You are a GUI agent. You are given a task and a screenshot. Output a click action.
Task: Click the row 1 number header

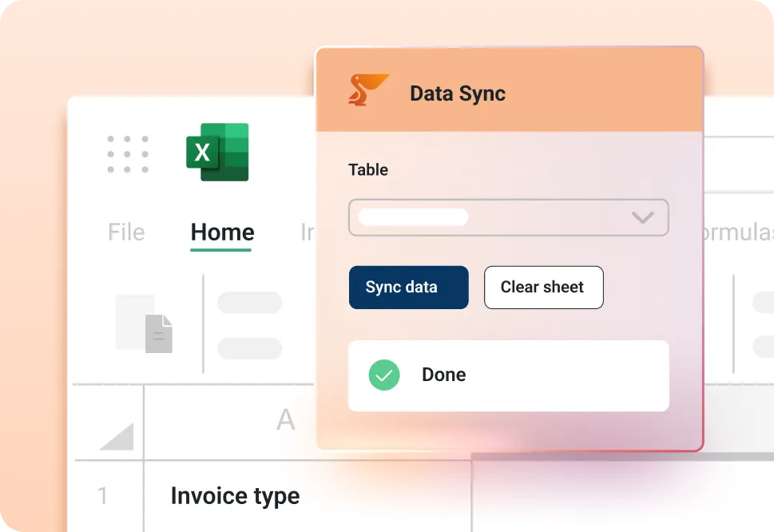[x=104, y=496]
